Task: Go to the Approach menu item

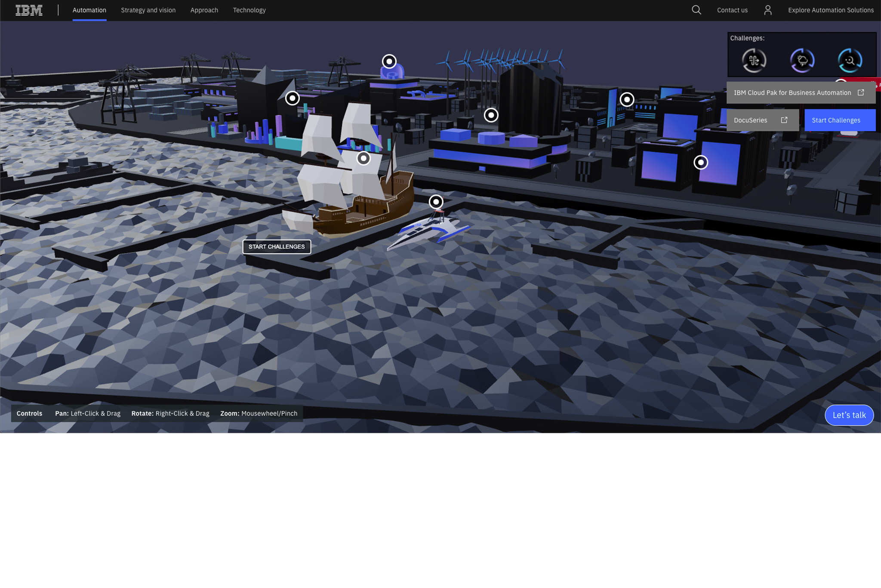Action: click(x=204, y=10)
